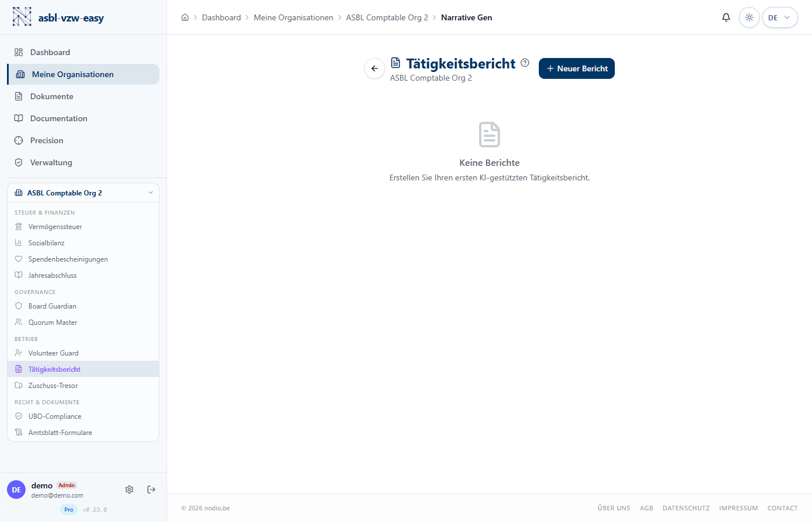Open Zuschuss-Tresor in the sidebar
This screenshot has width=812, height=522.
[83, 386]
